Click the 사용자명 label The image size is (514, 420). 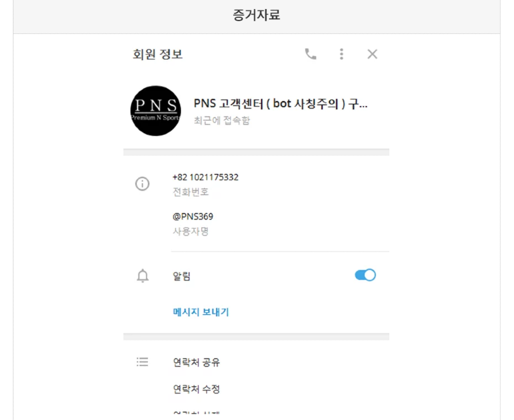click(191, 231)
